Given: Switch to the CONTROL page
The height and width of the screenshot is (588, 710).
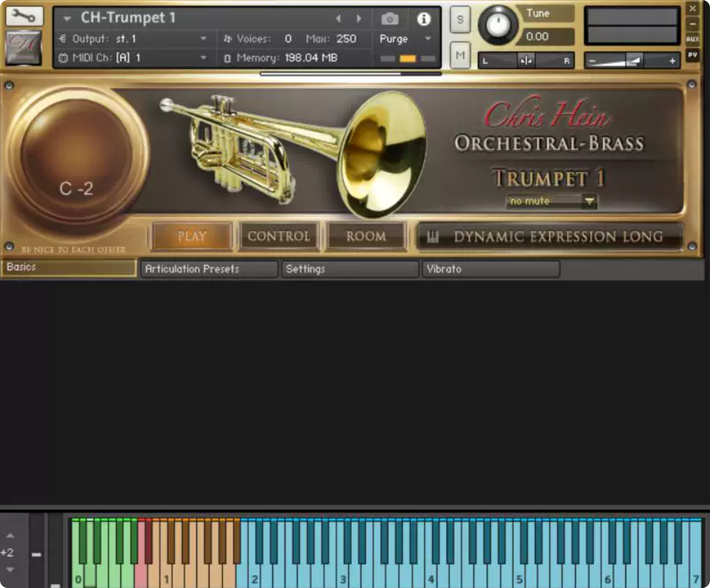Looking at the screenshot, I should point(279,236).
